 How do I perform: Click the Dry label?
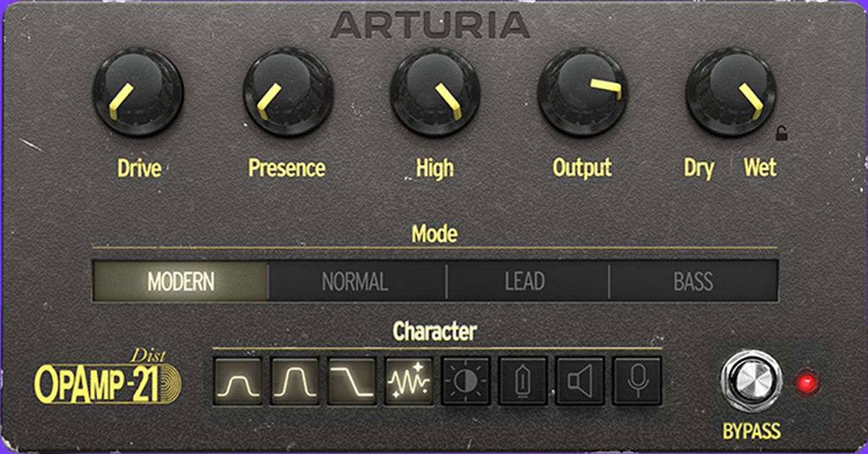(x=698, y=169)
